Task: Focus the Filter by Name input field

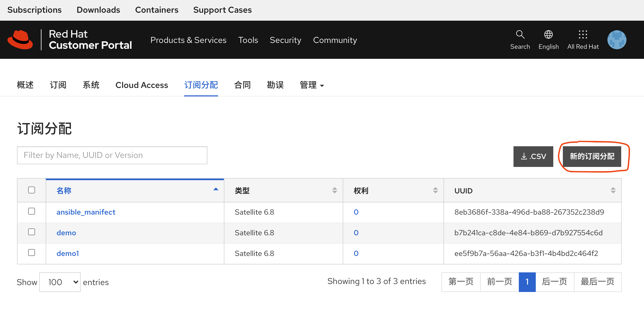Action: point(112,155)
